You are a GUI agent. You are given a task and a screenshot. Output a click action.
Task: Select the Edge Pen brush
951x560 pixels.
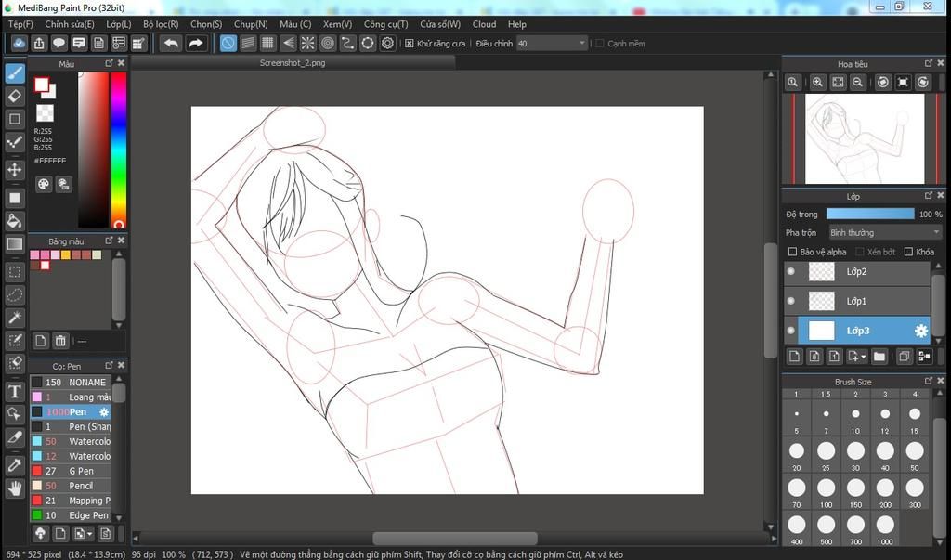pyautogui.click(x=71, y=515)
